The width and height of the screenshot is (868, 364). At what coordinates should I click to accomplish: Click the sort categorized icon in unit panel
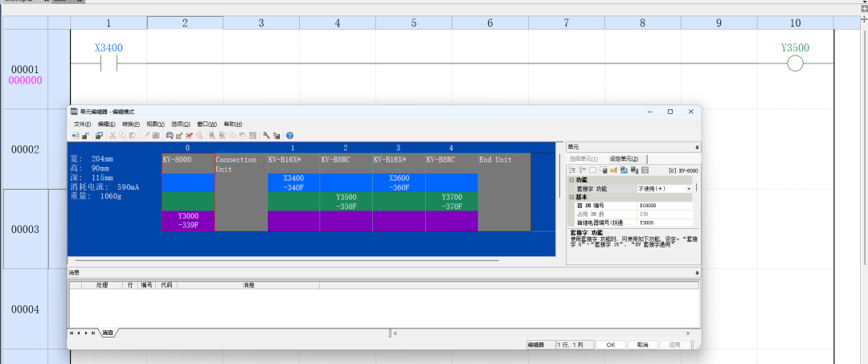tap(572, 170)
